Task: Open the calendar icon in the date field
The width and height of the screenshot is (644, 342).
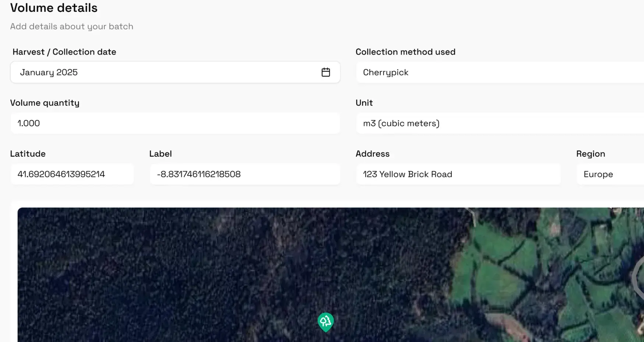Action: pos(326,72)
